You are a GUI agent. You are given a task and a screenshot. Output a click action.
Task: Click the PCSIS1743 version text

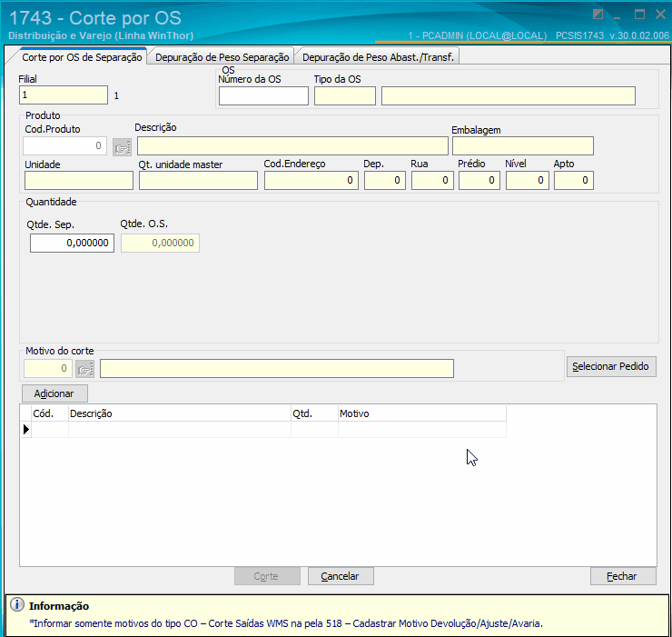(x=612, y=35)
